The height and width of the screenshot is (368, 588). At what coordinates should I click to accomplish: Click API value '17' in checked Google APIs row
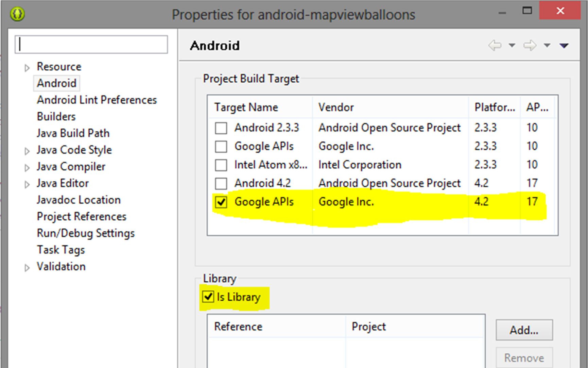532,202
